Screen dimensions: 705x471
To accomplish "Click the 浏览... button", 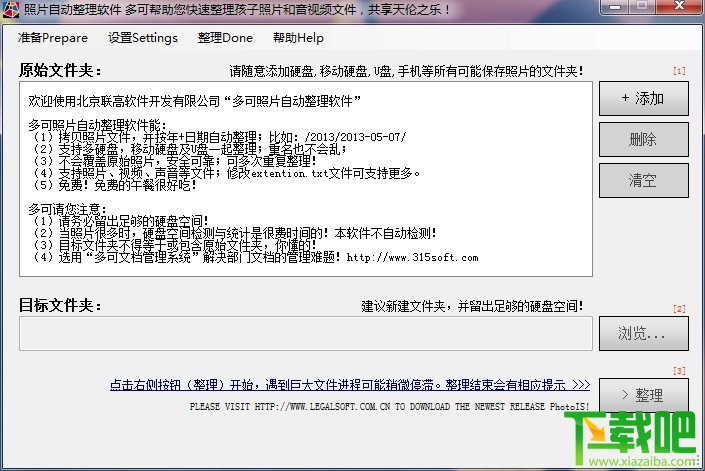I will (643, 333).
